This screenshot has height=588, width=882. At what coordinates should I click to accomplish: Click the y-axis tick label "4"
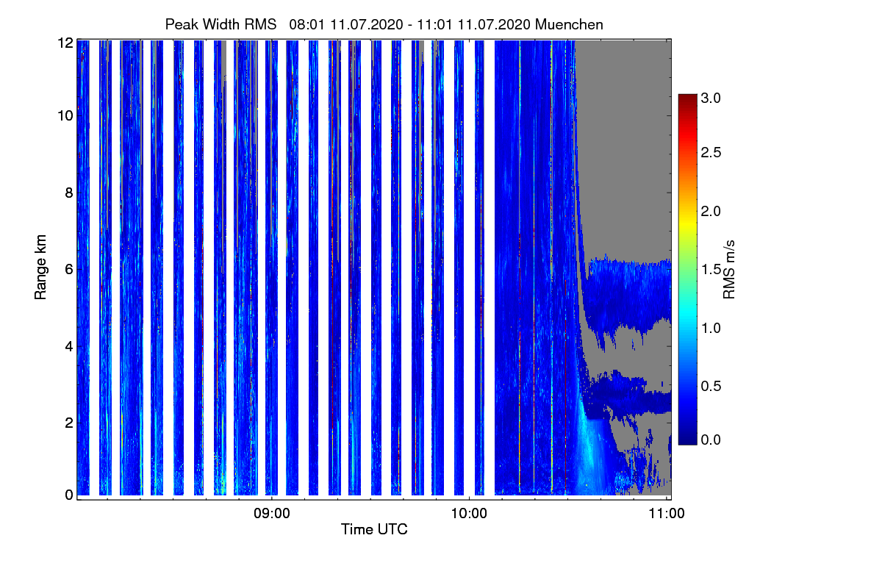coord(69,346)
